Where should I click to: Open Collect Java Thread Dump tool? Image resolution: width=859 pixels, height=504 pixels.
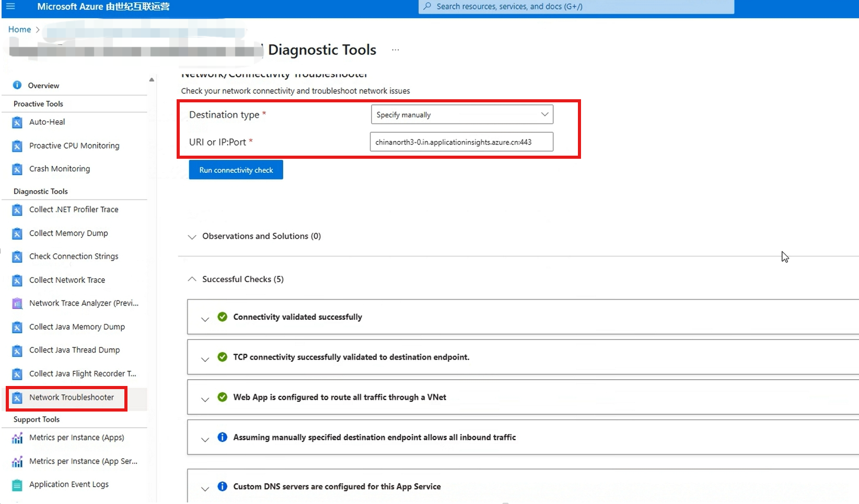74,350
